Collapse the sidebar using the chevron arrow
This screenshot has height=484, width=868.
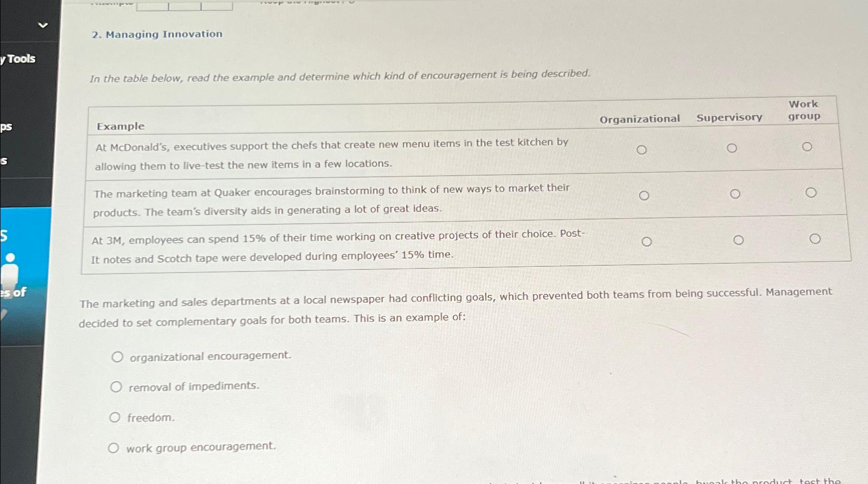coord(44,24)
